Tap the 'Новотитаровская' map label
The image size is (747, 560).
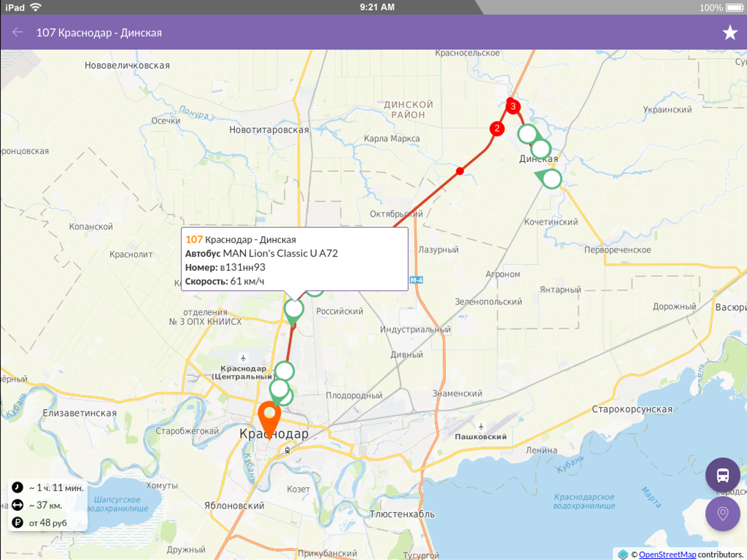269,130
